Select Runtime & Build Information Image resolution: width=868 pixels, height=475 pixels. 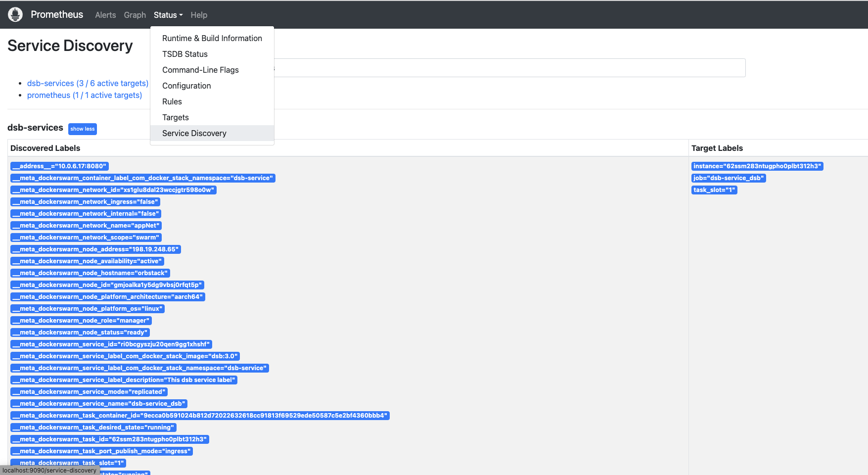212,38
